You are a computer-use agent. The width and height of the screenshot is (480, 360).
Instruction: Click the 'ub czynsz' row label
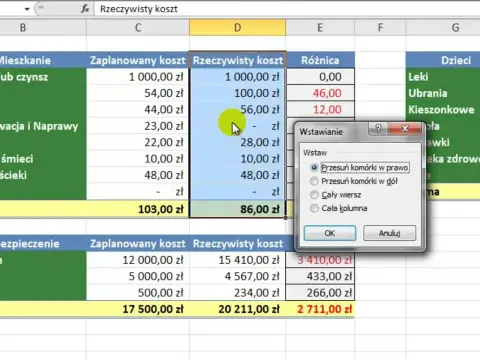[43, 77]
